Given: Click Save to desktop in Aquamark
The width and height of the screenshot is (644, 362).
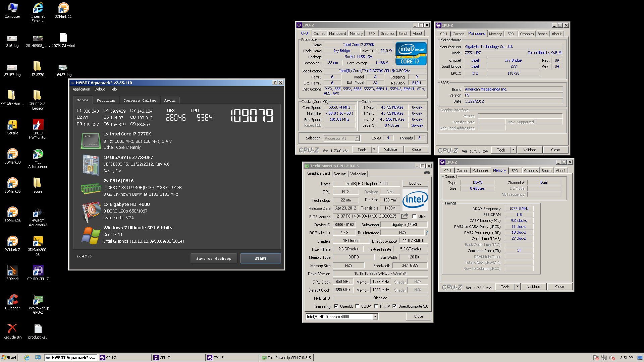Looking at the screenshot, I should (x=214, y=258).
